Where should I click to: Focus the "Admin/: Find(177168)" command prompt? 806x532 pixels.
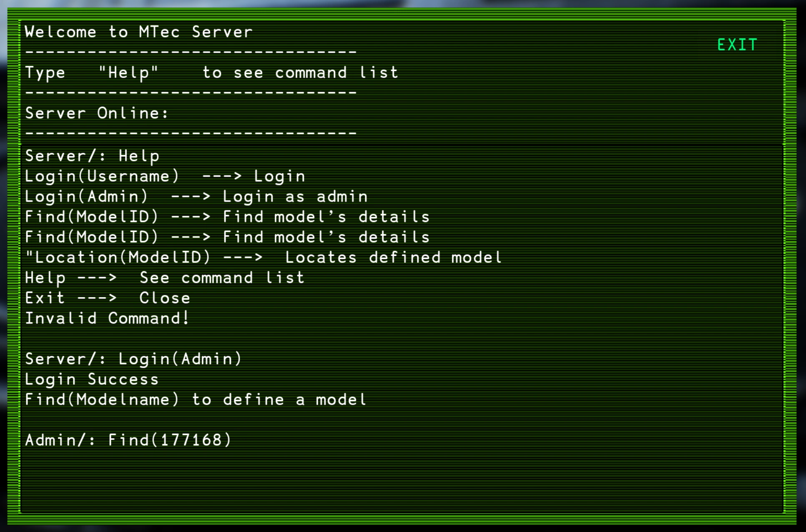pyautogui.click(x=128, y=440)
